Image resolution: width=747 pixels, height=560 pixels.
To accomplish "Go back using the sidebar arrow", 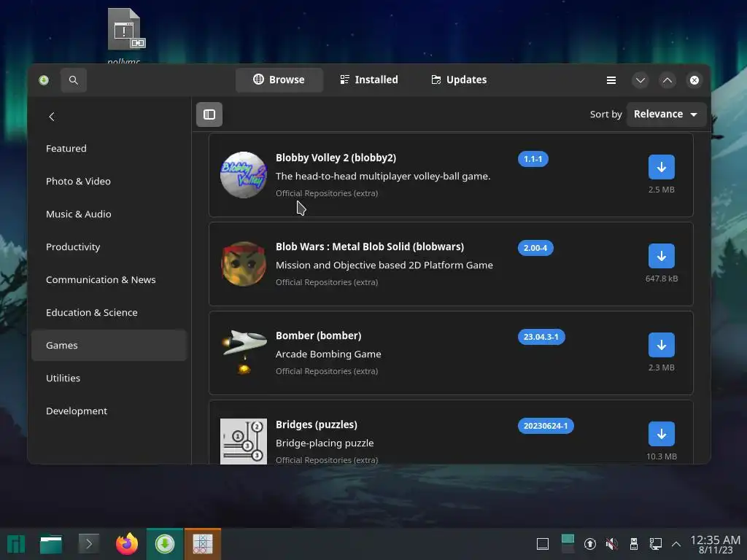I will point(52,117).
